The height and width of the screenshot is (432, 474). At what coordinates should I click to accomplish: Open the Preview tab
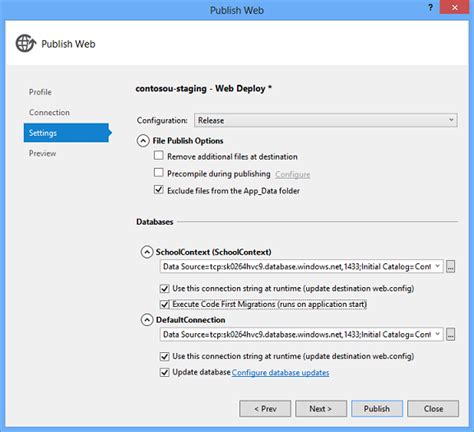click(42, 153)
